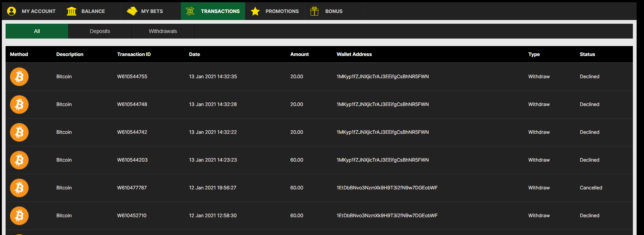Screen dimensions: 644x235
Task: Click Withdraw type of transaction W610544742
Action: 539,132
